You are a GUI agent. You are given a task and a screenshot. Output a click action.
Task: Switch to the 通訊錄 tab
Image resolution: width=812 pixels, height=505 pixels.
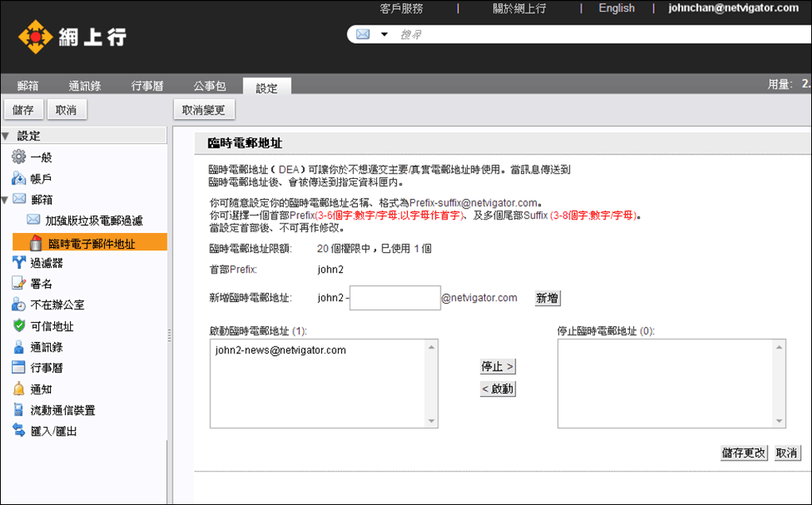click(84, 86)
